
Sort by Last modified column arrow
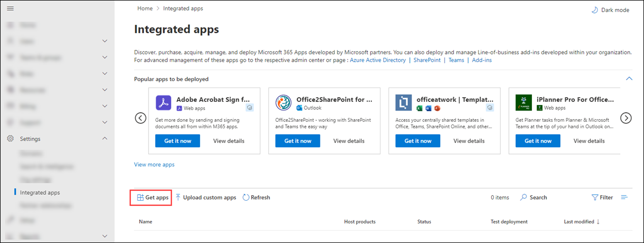pos(598,222)
